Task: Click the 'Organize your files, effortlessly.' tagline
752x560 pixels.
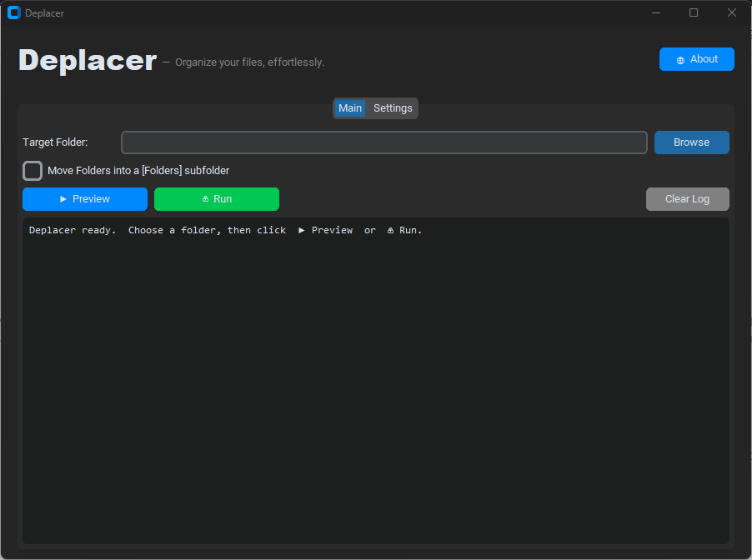Action: [x=249, y=62]
